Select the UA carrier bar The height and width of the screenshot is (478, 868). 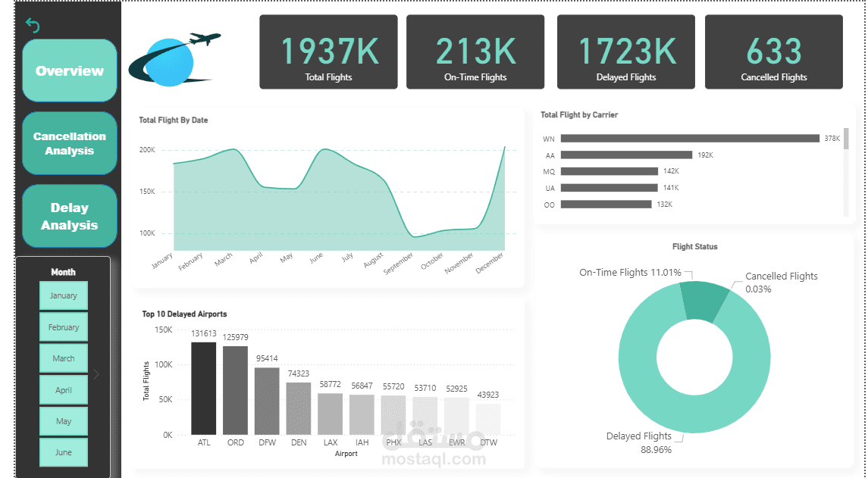coord(609,188)
